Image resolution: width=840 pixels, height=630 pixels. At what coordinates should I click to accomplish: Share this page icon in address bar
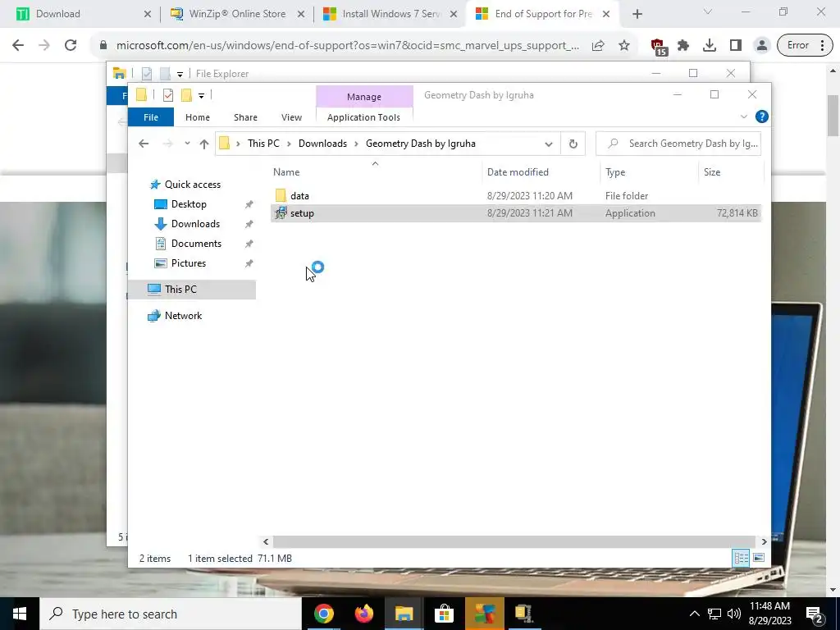coord(598,46)
